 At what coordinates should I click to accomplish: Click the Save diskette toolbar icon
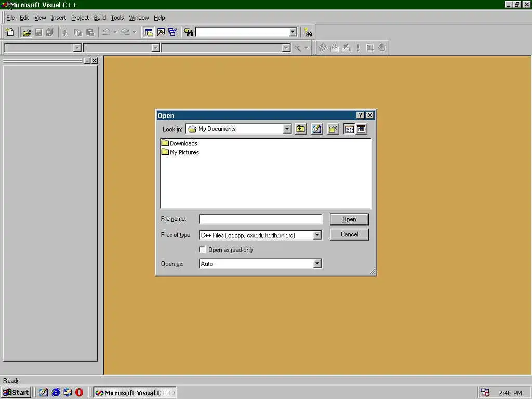click(x=38, y=32)
